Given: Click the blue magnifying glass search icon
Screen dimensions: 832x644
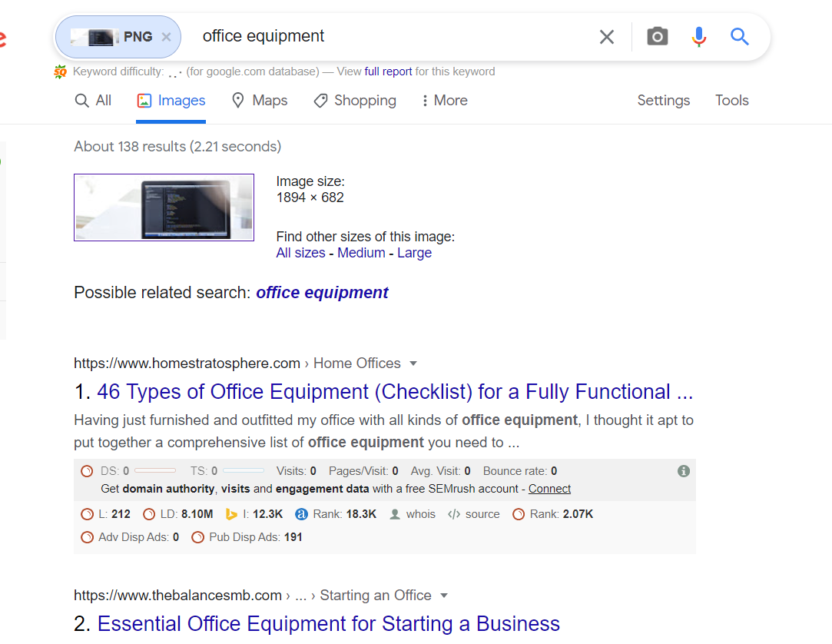Looking at the screenshot, I should (739, 36).
